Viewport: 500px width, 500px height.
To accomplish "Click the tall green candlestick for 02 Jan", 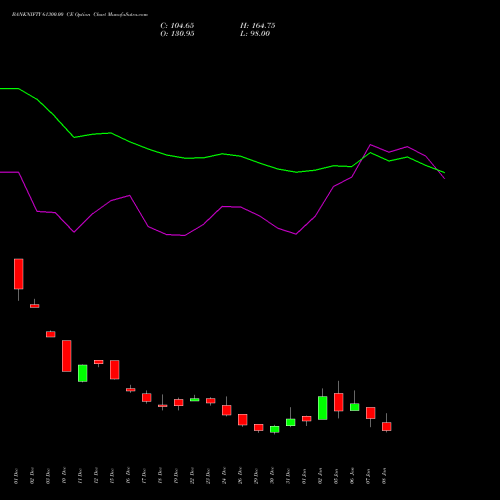I will 323,408.
